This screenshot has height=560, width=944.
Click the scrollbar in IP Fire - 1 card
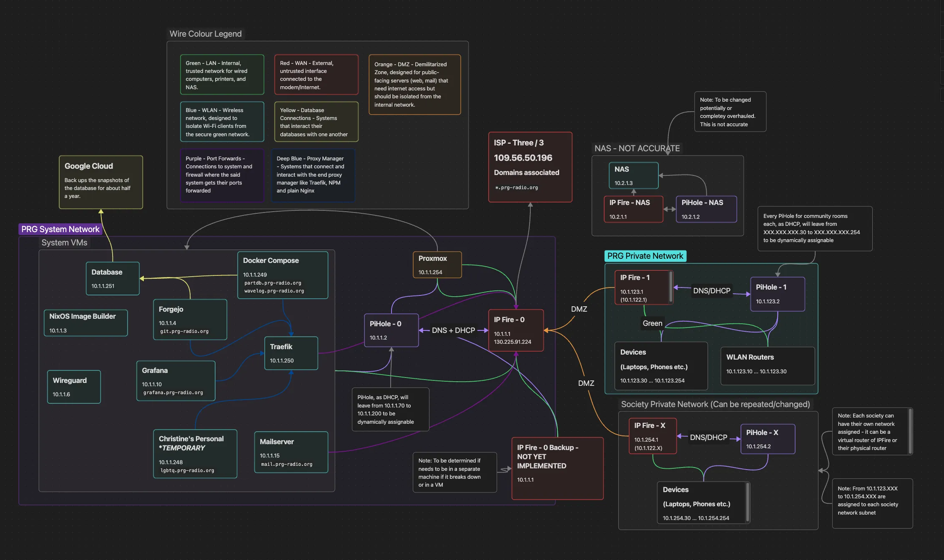[670, 287]
